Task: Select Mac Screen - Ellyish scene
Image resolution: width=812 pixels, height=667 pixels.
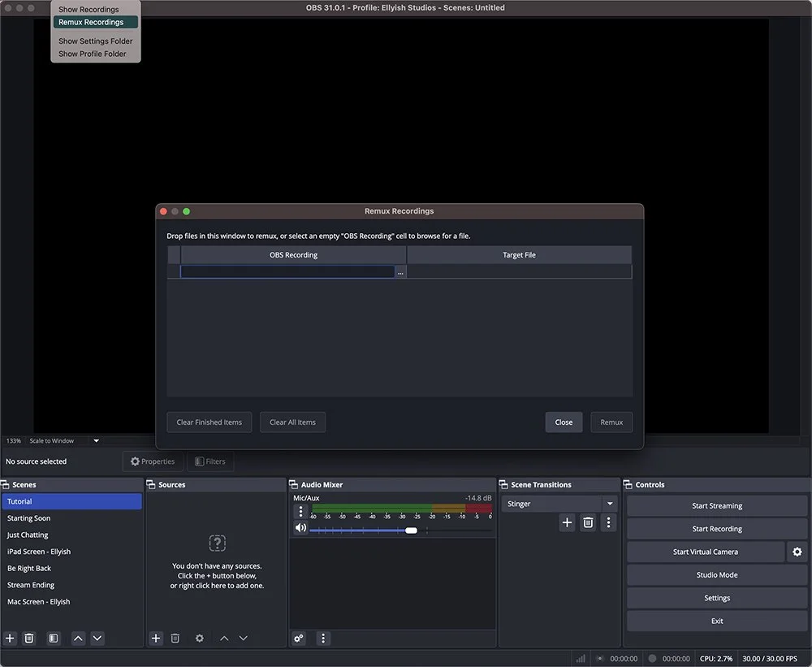Action: [x=72, y=602]
